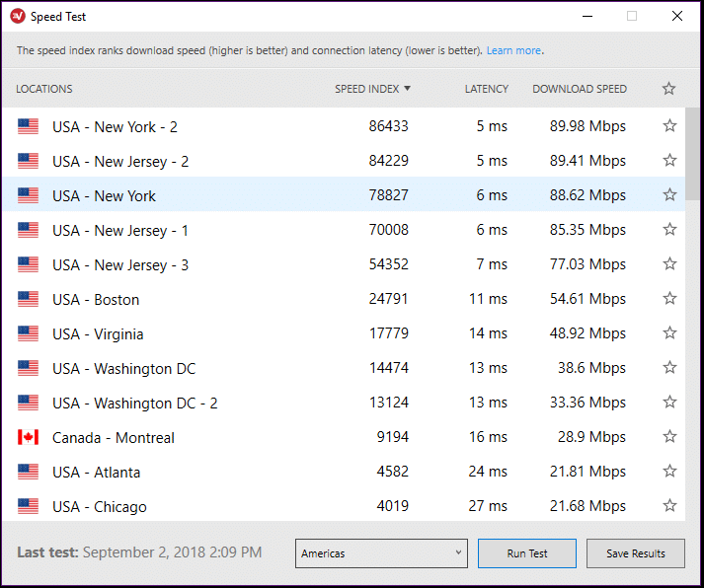
Task: Sort by Speed Index column
Action: pyautogui.click(x=372, y=89)
